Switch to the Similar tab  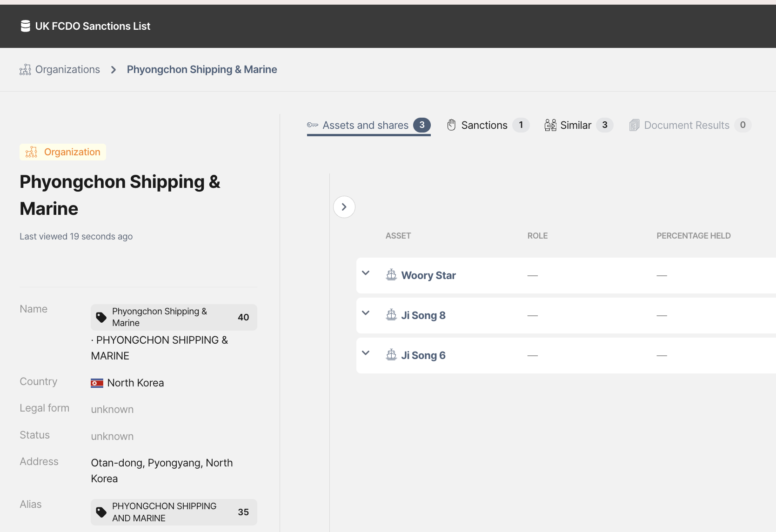point(579,126)
